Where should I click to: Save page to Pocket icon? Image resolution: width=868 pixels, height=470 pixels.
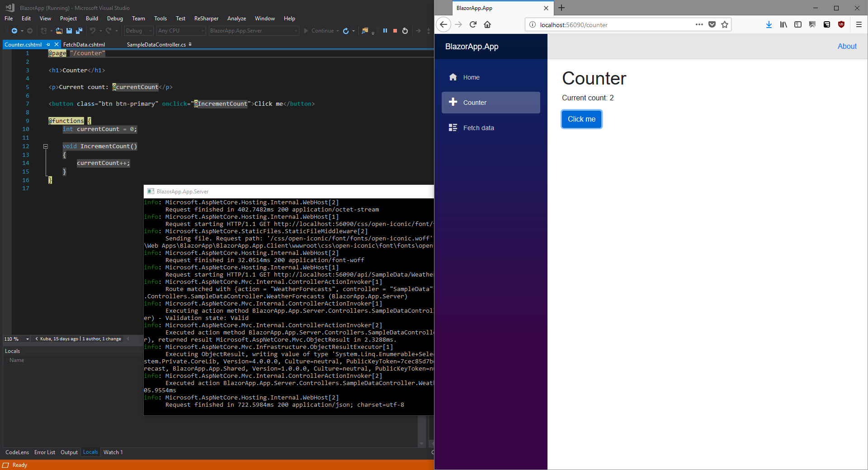[712, 24]
